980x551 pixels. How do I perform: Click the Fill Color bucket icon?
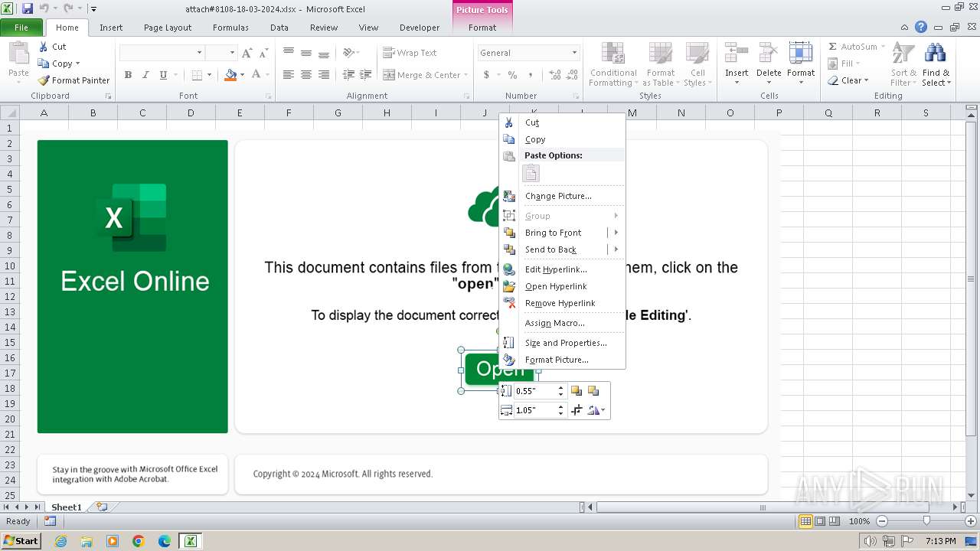[230, 75]
